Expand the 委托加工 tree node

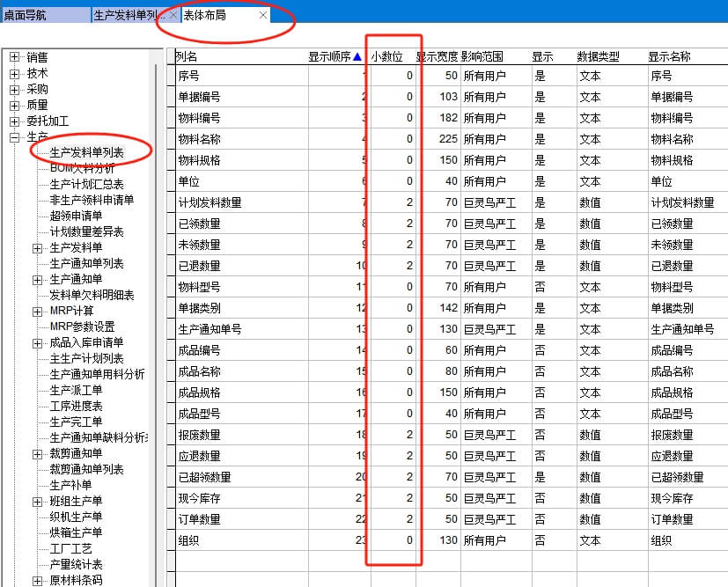point(14,121)
